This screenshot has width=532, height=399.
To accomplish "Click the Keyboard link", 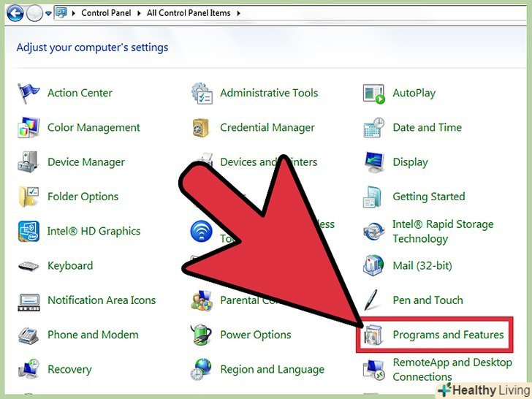I will (x=70, y=266).
